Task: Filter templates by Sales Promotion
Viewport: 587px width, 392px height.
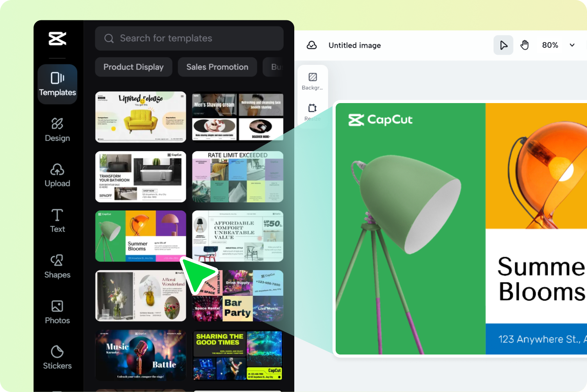Action: tap(217, 67)
